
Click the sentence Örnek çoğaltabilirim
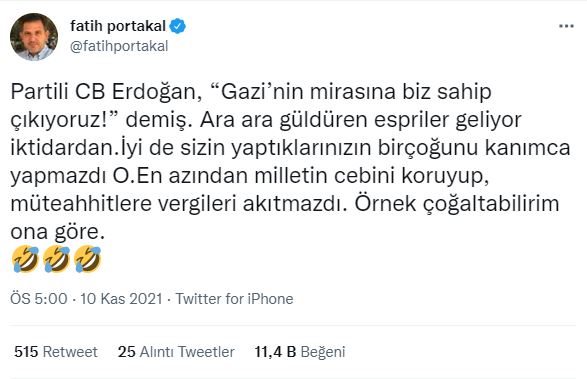tap(457, 204)
